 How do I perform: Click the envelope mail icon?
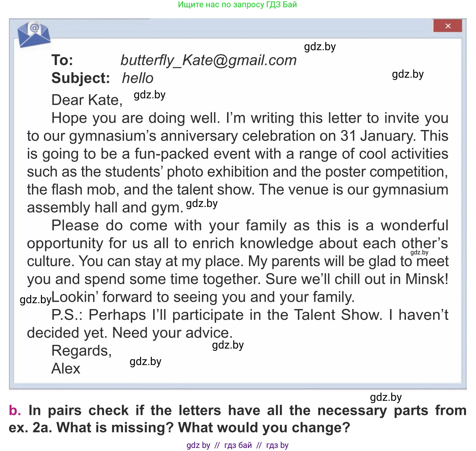click(34, 34)
